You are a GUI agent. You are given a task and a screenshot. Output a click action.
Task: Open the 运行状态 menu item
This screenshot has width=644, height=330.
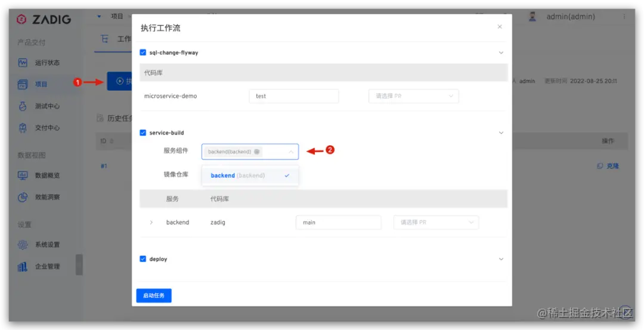47,63
